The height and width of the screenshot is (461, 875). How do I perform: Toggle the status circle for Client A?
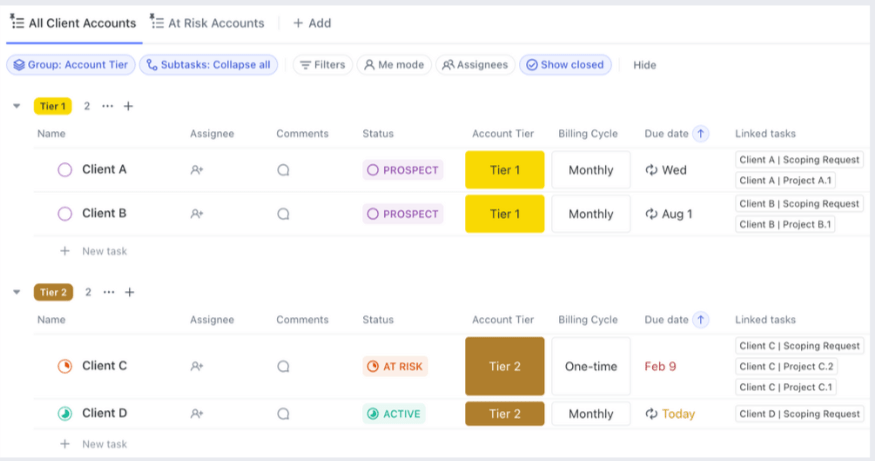coord(65,170)
